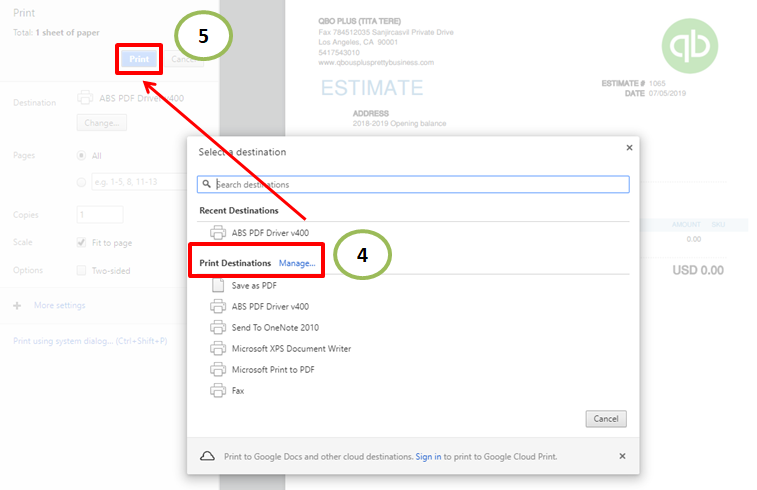Image resolution: width=757 pixels, height=490 pixels.
Task: Click the search magnifier icon
Action: coord(207,184)
